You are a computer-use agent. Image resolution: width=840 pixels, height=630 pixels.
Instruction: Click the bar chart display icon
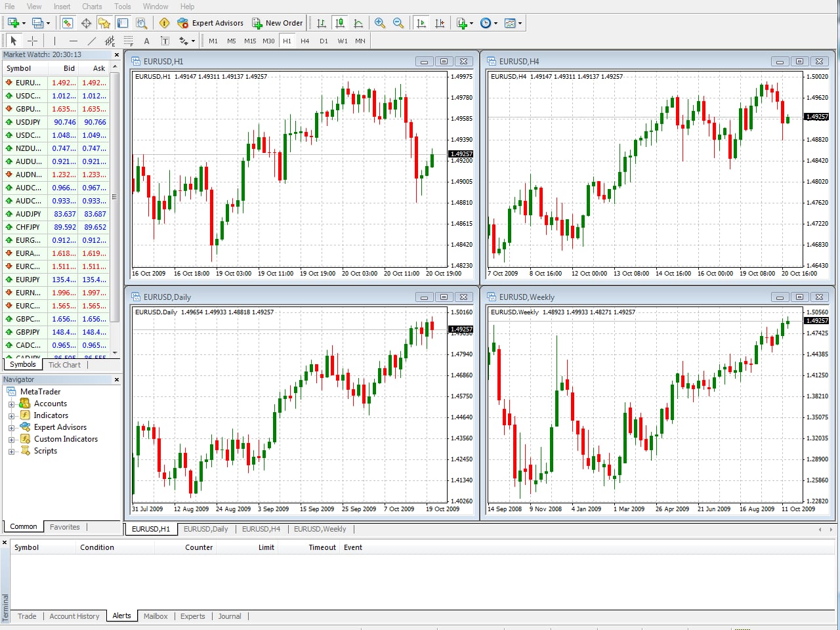[322, 23]
